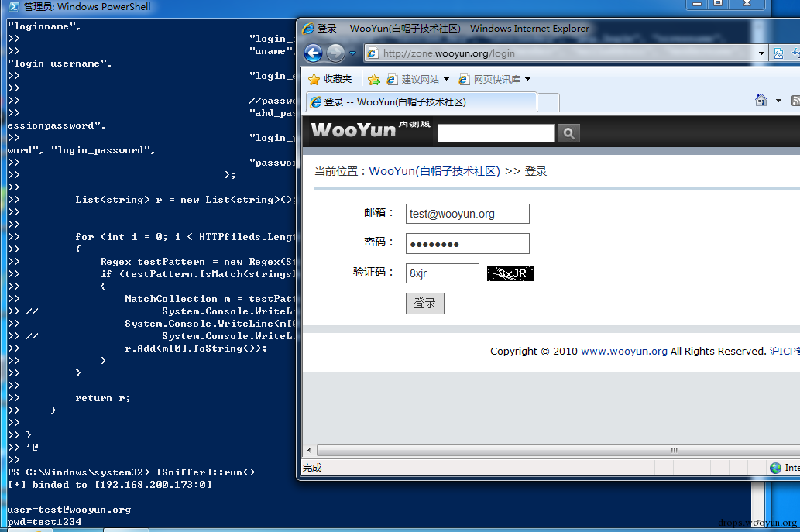The width and height of the screenshot is (800, 532).
Task: Open a new blank tab
Action: point(548,102)
